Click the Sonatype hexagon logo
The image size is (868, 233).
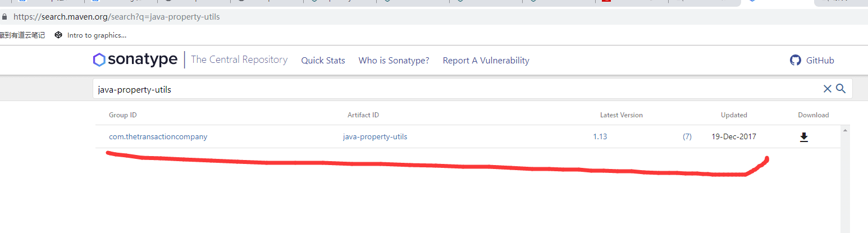pyautogui.click(x=99, y=60)
